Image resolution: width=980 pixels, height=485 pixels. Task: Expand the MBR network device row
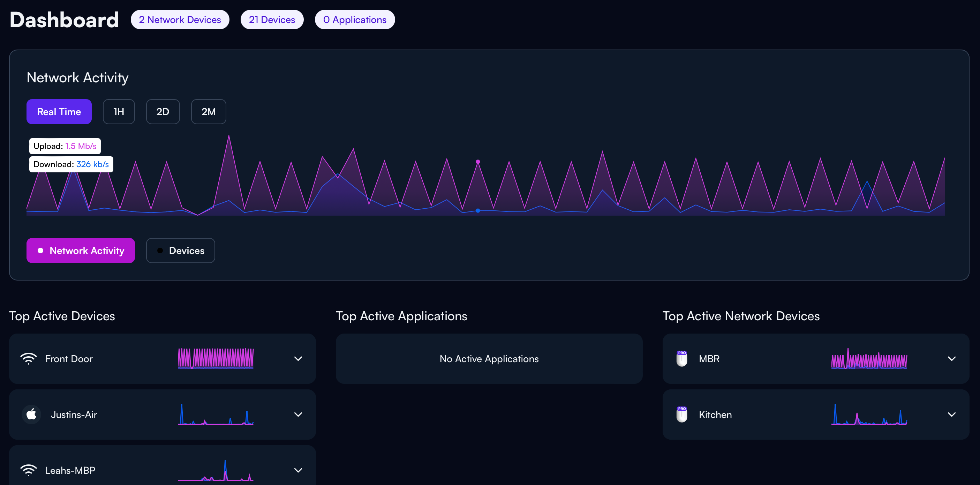(951, 359)
